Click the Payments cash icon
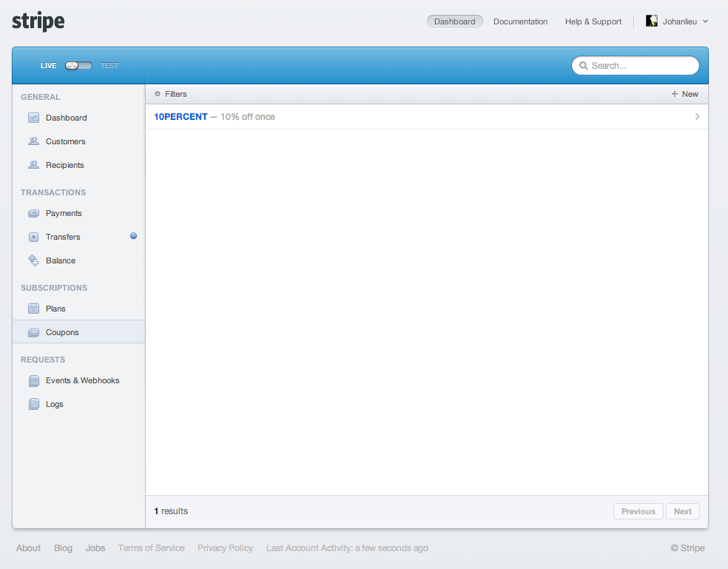 (x=33, y=213)
